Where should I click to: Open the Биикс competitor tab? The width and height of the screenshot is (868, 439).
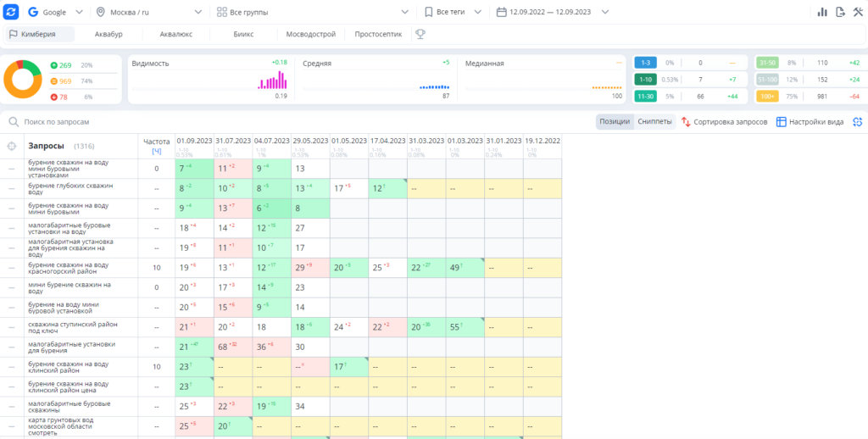tap(243, 34)
